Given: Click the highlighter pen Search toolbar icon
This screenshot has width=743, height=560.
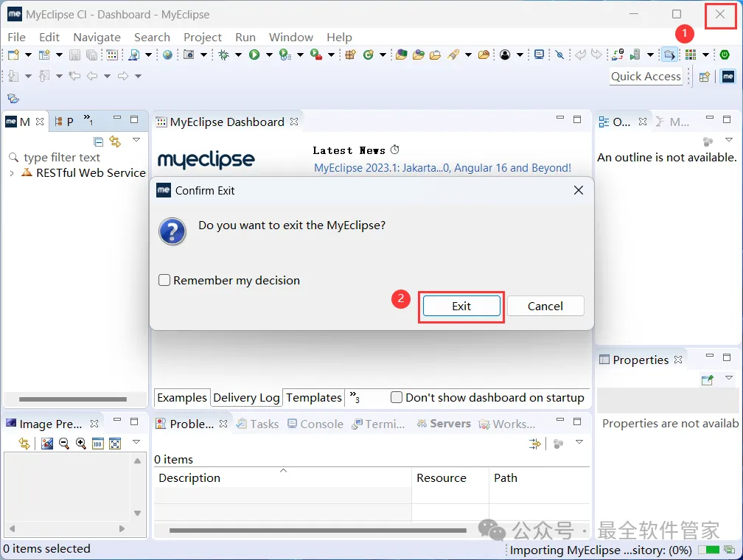Looking at the screenshot, I should (x=453, y=55).
